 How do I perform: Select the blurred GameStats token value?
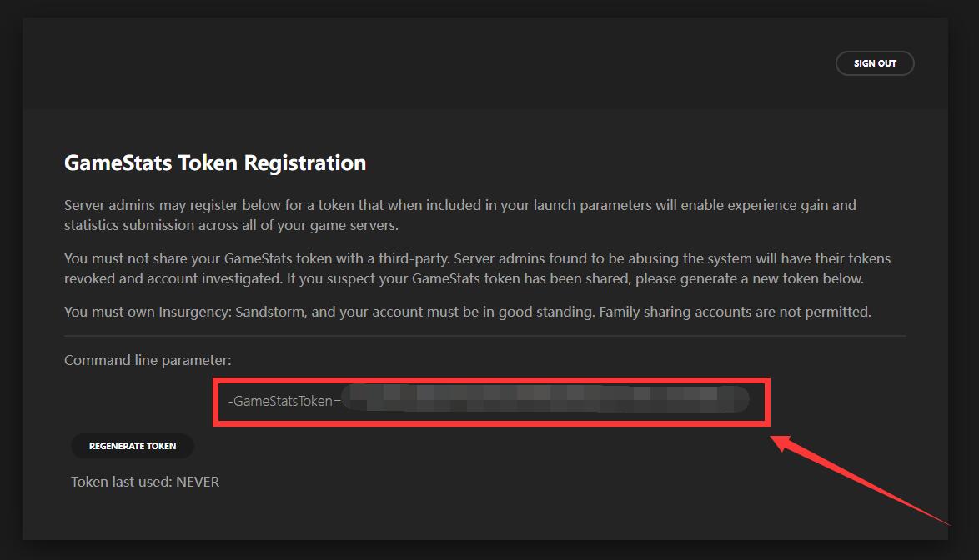pos(546,400)
